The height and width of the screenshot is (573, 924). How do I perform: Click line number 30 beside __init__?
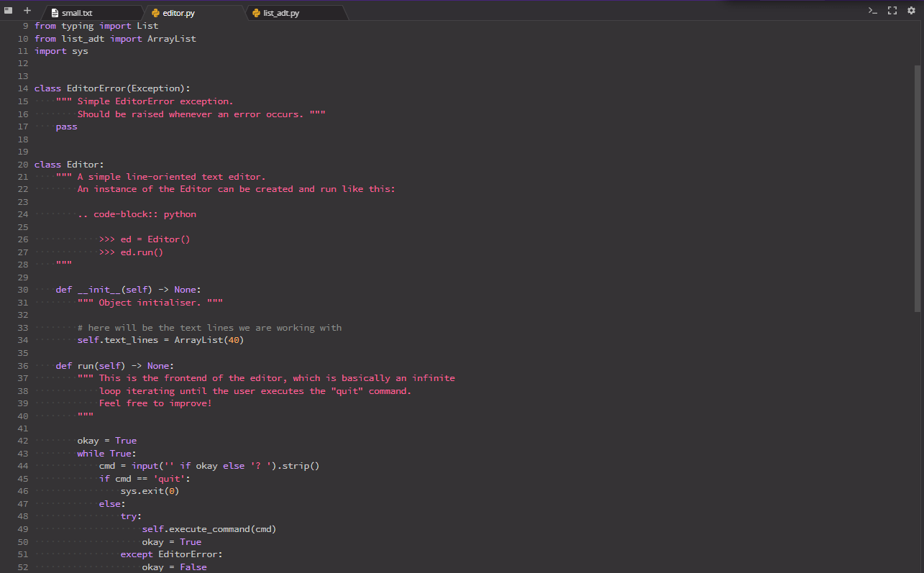point(22,289)
